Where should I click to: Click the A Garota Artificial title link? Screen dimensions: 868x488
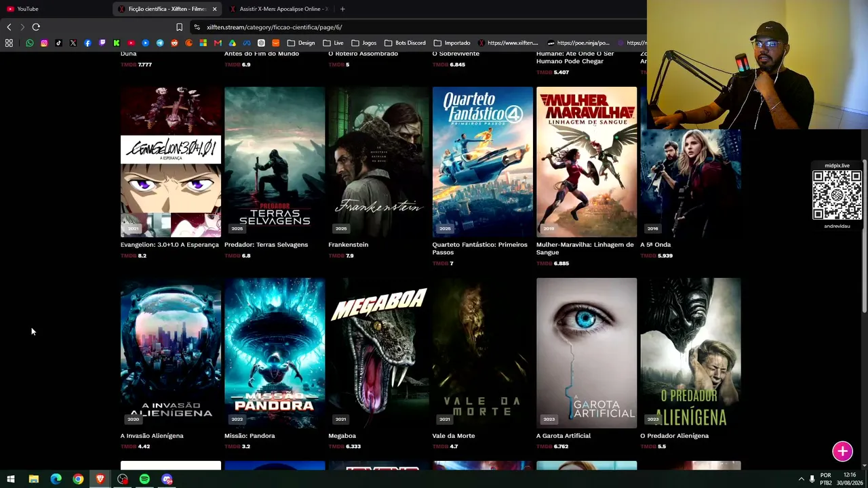(x=564, y=436)
